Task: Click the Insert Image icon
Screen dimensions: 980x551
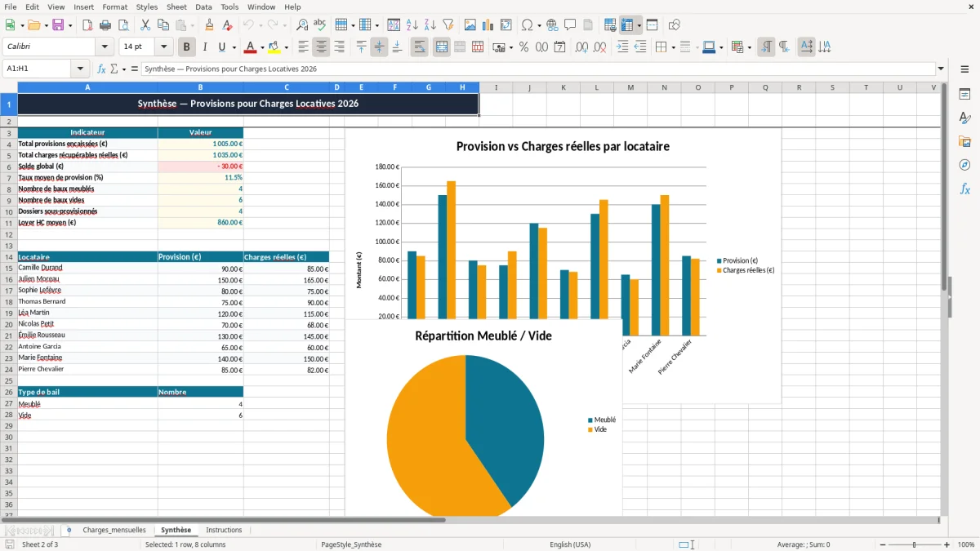Action: [470, 25]
